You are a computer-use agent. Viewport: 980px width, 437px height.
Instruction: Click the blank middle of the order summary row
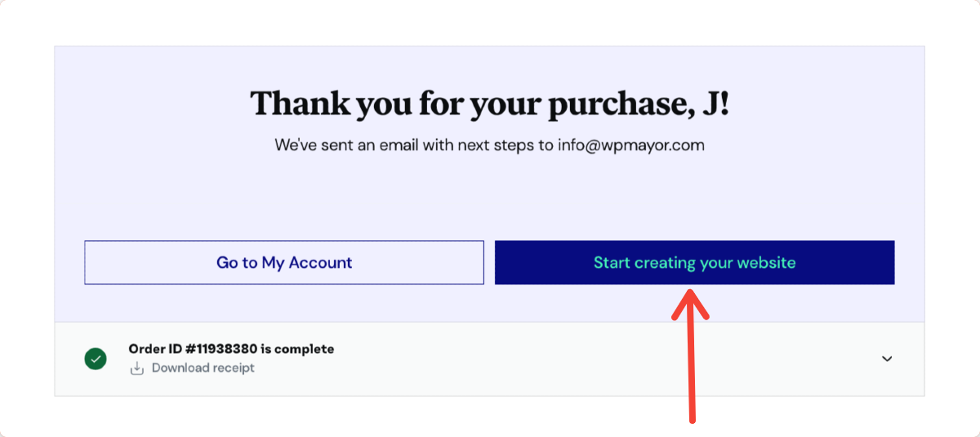pyautogui.click(x=572, y=359)
